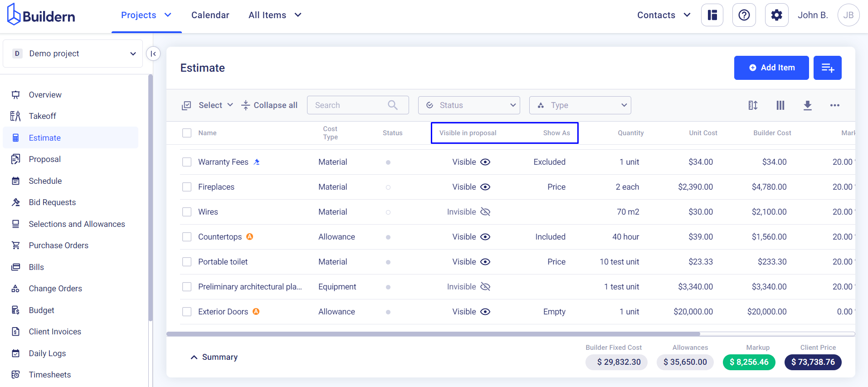Click Collapse all items
The image size is (868, 387).
click(x=269, y=105)
